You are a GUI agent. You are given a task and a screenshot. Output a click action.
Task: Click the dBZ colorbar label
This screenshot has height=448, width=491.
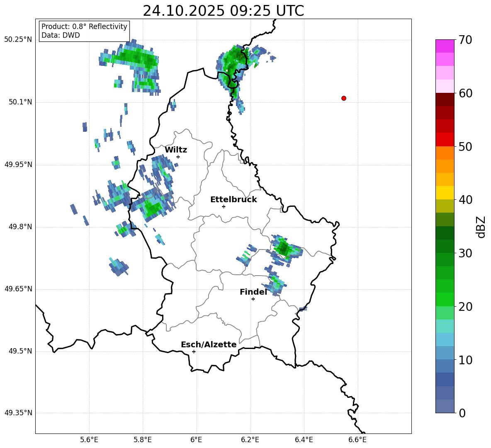point(481,227)
